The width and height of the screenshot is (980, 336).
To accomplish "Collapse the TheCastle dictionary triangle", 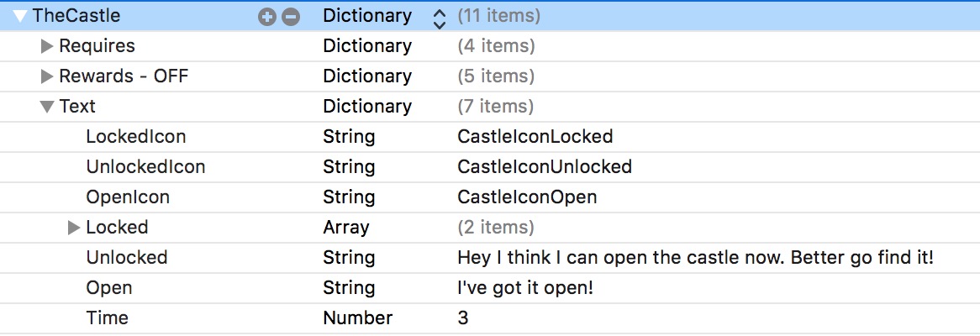I will point(21,16).
